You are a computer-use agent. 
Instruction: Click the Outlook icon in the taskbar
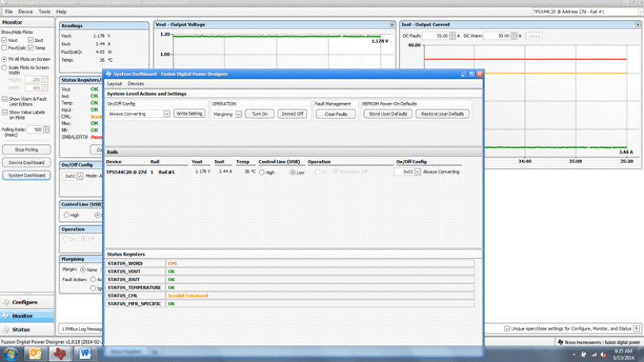point(36,353)
